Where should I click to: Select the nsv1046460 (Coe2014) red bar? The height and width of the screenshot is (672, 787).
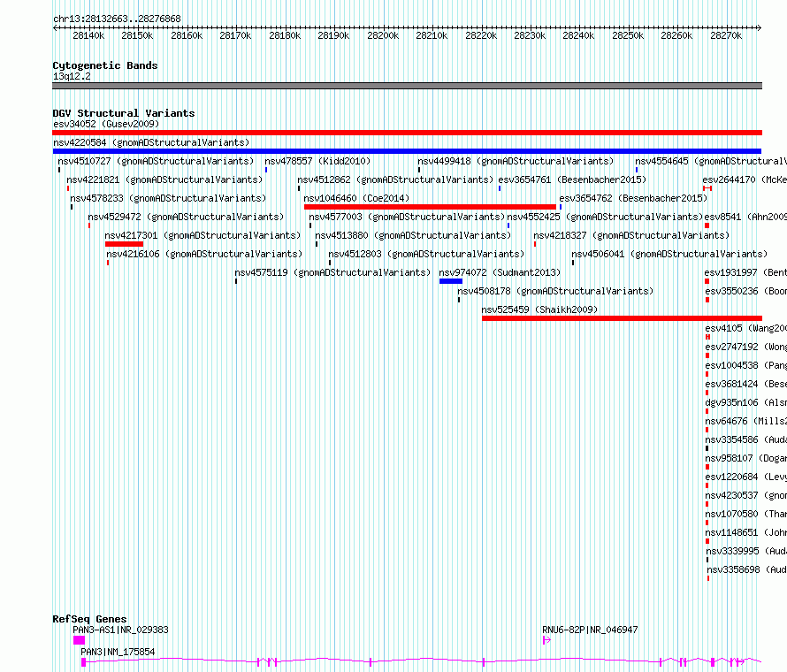point(430,207)
